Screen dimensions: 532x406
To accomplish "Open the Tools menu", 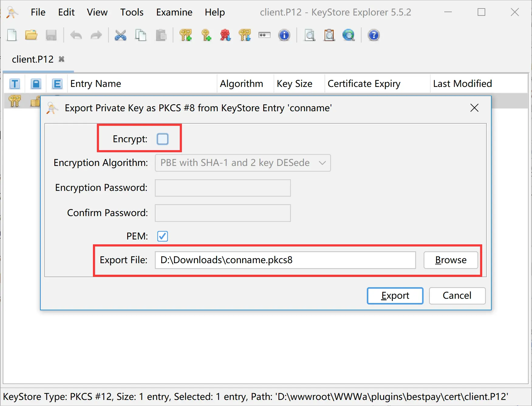I will point(131,12).
